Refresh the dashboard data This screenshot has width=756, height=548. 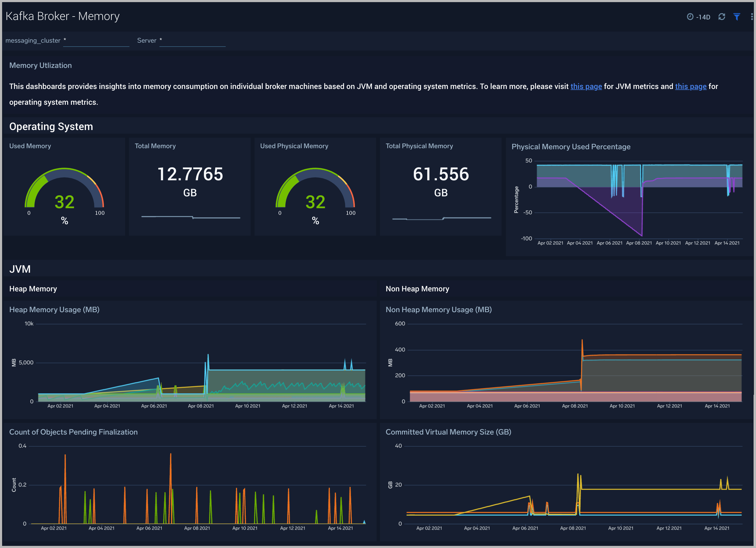(722, 17)
